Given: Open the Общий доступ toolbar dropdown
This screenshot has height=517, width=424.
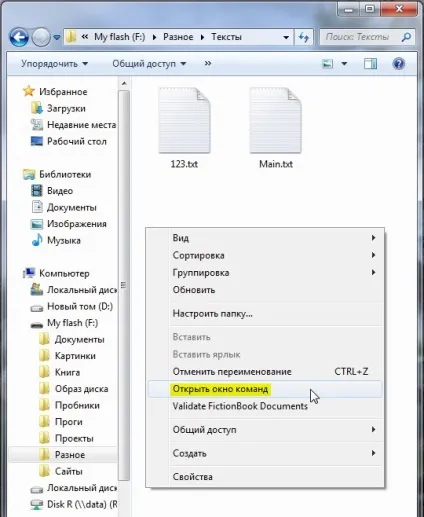Looking at the screenshot, I should pos(149,64).
